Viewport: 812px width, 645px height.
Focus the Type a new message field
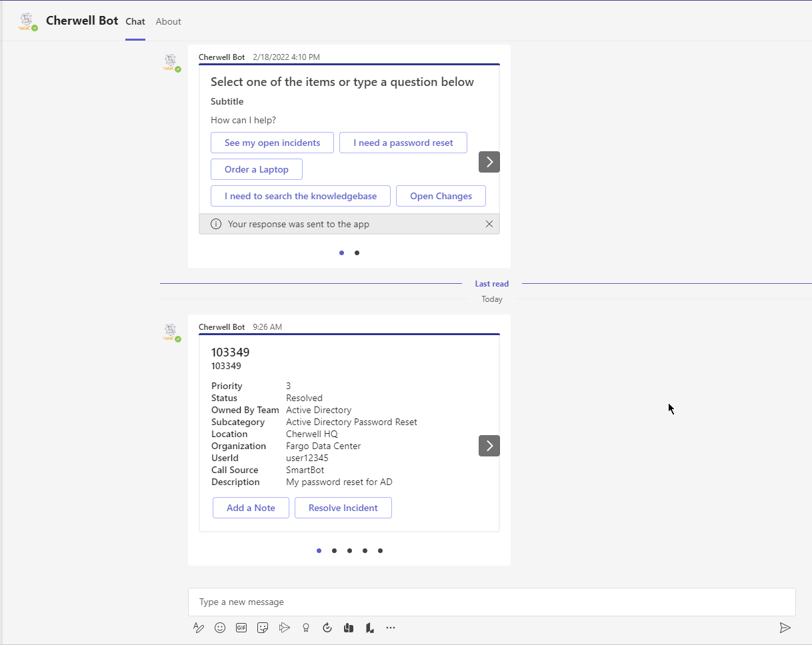491,602
